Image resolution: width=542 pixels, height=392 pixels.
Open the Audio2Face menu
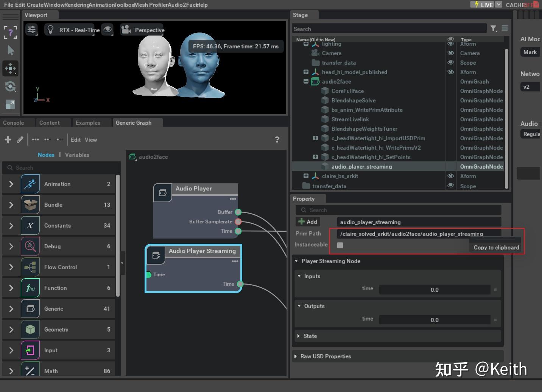[x=182, y=5]
